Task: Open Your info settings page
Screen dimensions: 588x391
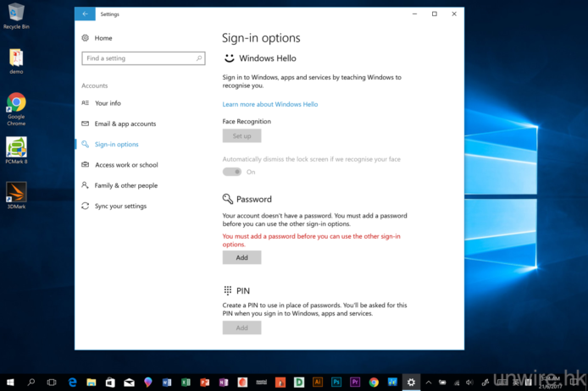Action: (x=108, y=103)
